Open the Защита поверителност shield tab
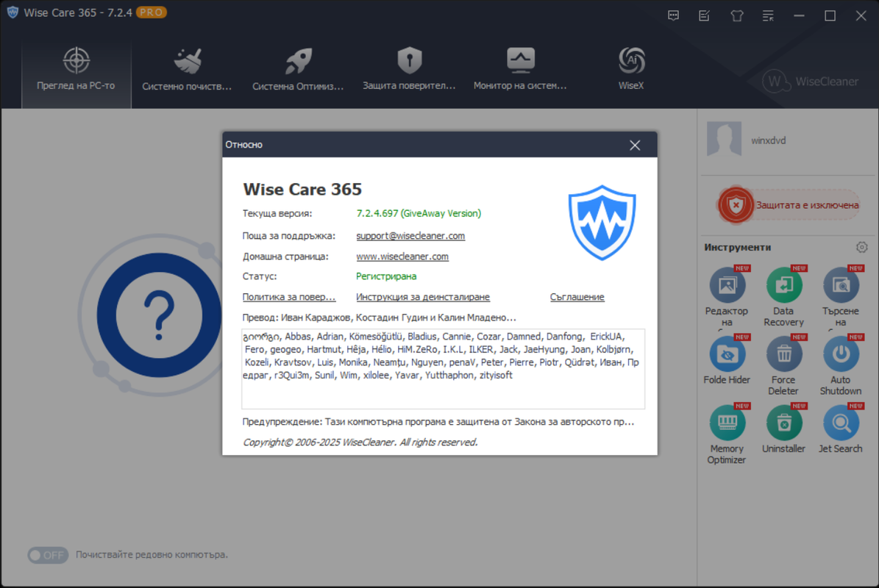Viewport: 879px width, 588px height. tap(409, 70)
